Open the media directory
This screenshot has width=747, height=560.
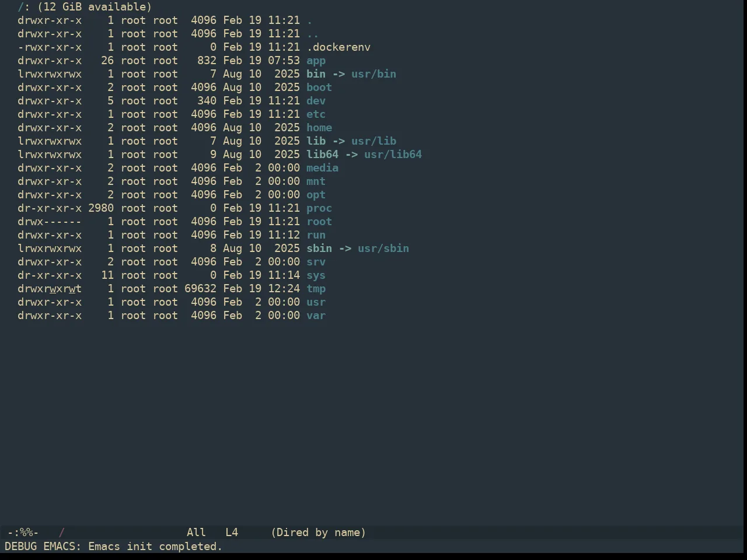coord(322,168)
